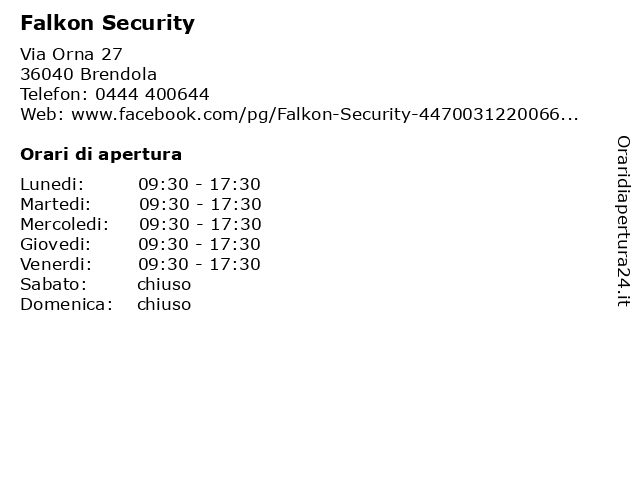Click Lunedi opening hours 09:30 - 17:30
The height and width of the screenshot is (480, 640).
[199, 184]
